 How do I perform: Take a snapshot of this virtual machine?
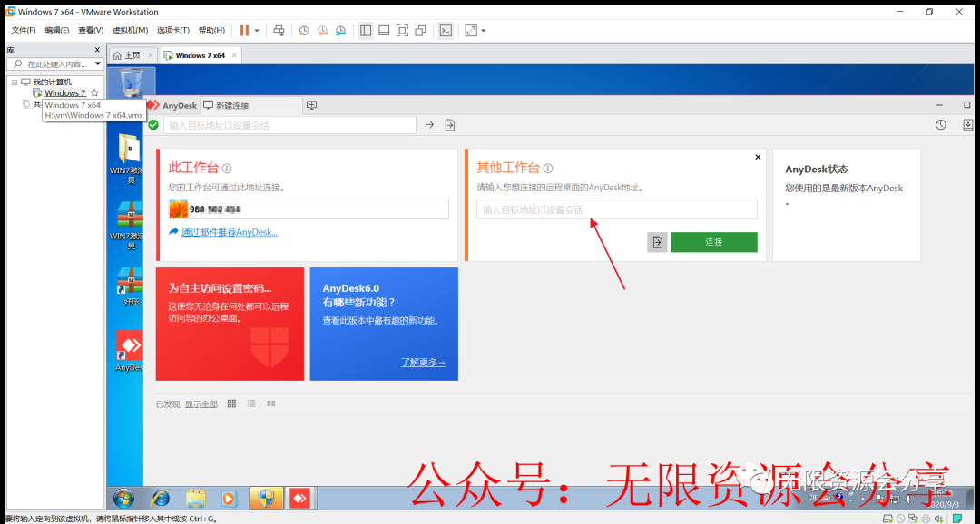pyautogui.click(x=304, y=30)
